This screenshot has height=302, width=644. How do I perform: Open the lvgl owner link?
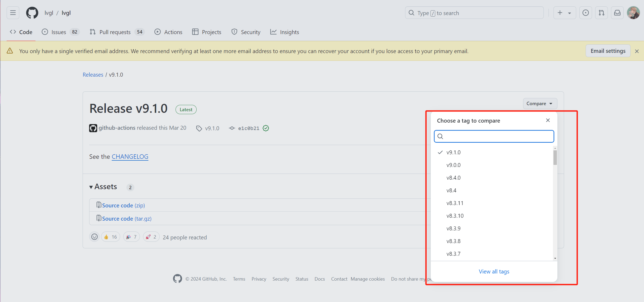click(x=49, y=13)
